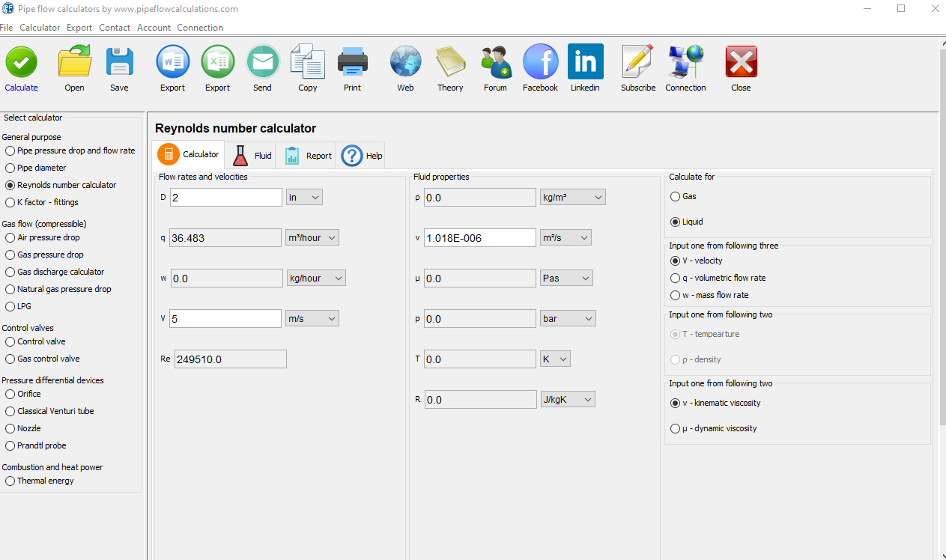946x560 pixels.
Task: Save using the floppy disk icon
Action: pos(119,63)
